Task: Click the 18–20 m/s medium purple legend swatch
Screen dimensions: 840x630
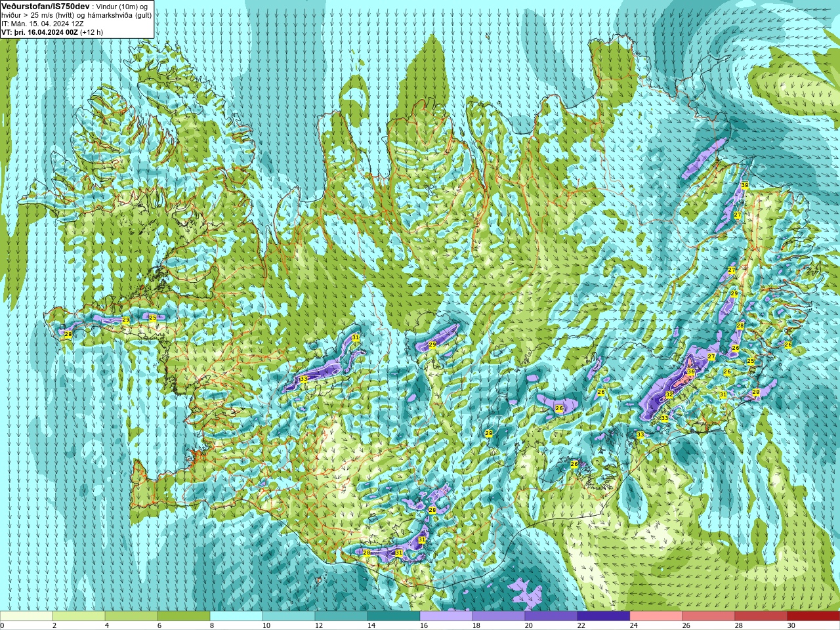Action: point(499,616)
